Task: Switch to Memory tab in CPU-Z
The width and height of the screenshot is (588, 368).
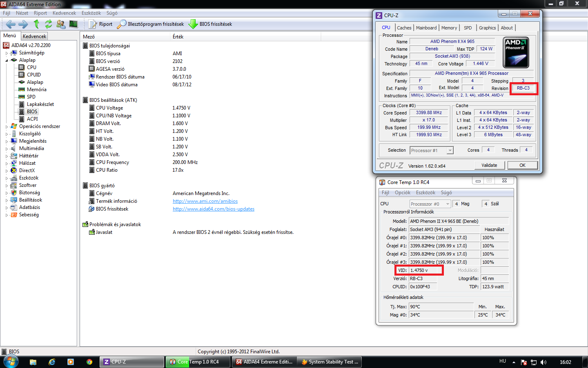Action: [x=449, y=28]
